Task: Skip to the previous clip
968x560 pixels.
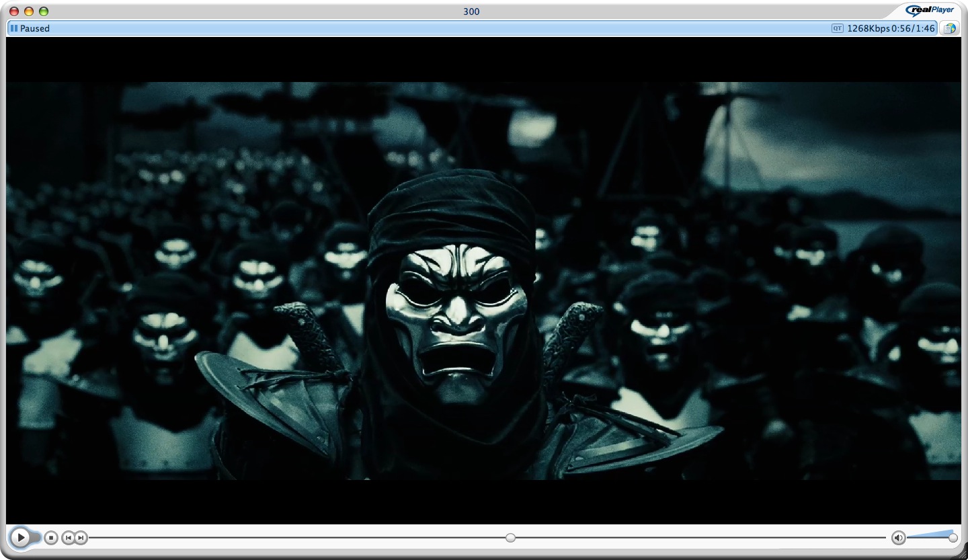Action: coord(69,538)
